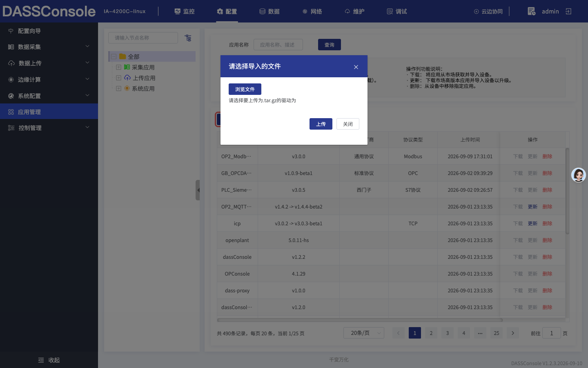Expand the 上传应用 tree node
The image size is (588, 368).
coord(118,78)
